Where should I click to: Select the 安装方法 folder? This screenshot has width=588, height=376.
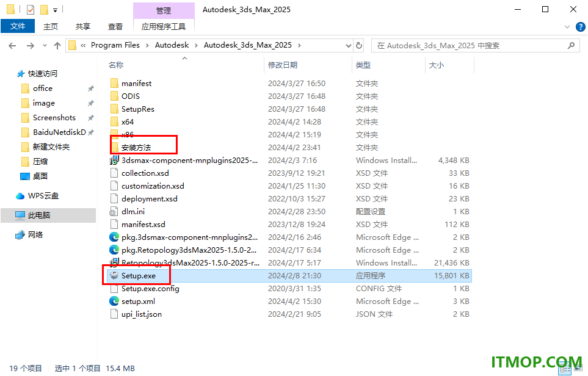click(136, 148)
